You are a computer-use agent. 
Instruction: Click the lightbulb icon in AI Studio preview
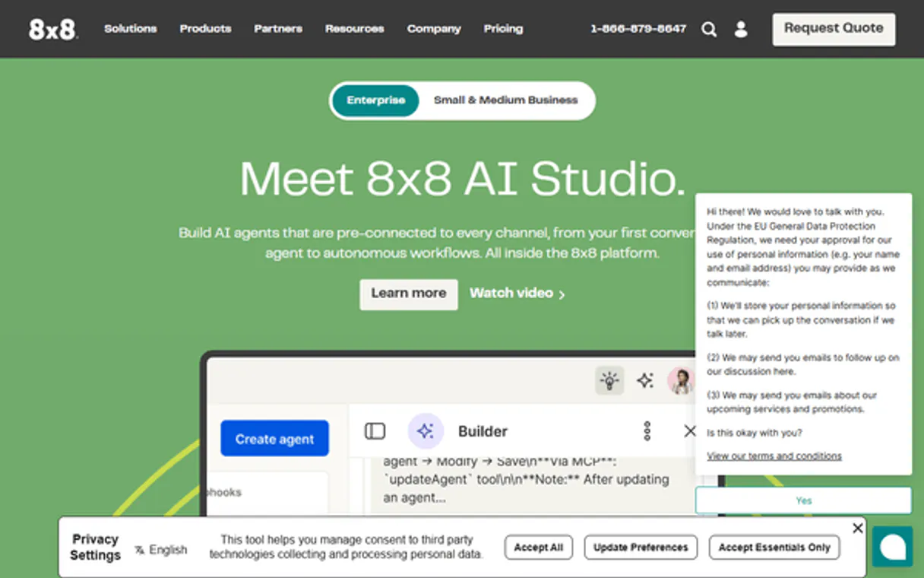point(609,380)
